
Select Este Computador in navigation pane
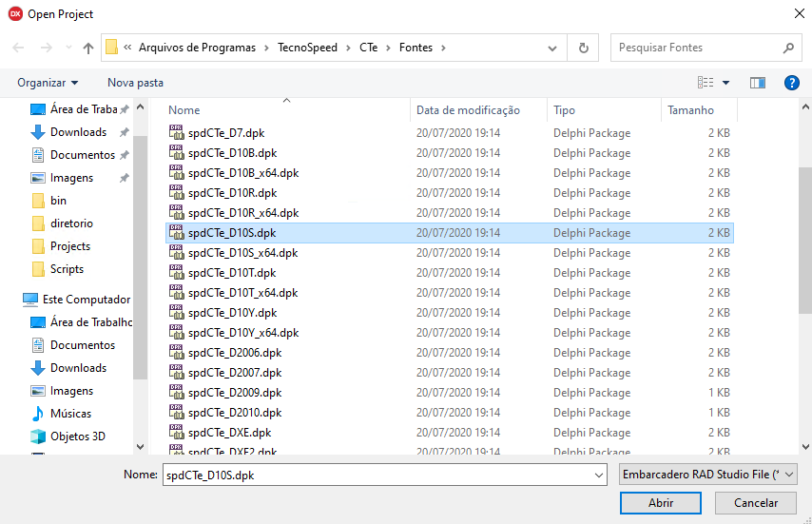tap(77, 300)
